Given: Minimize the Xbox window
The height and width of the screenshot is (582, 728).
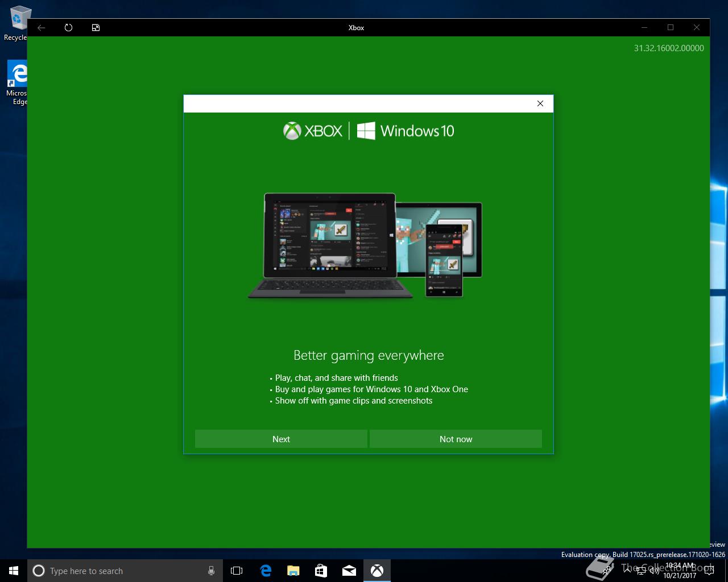Looking at the screenshot, I should coord(644,27).
